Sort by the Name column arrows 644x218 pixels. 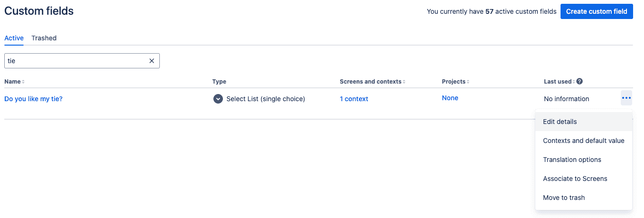pyautogui.click(x=23, y=82)
